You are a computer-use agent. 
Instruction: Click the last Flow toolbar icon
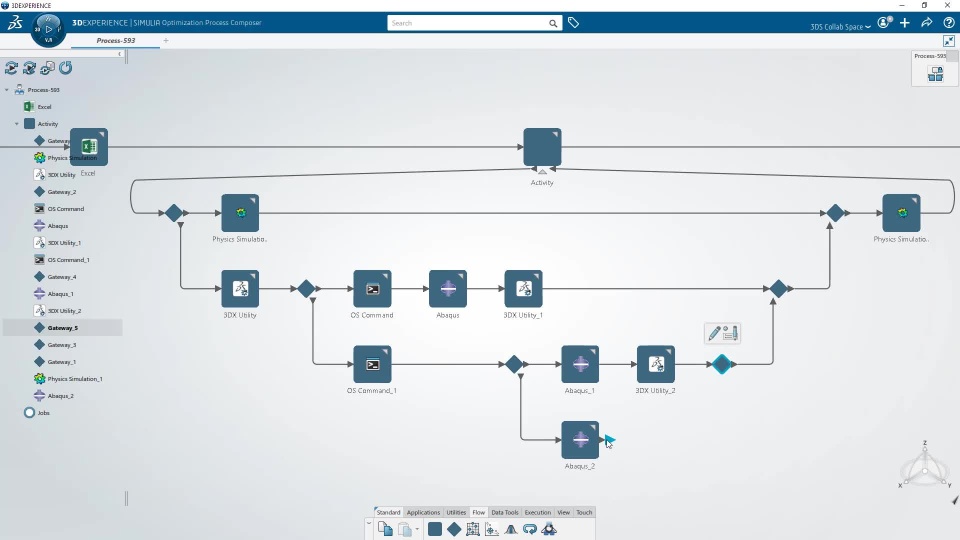(x=549, y=529)
